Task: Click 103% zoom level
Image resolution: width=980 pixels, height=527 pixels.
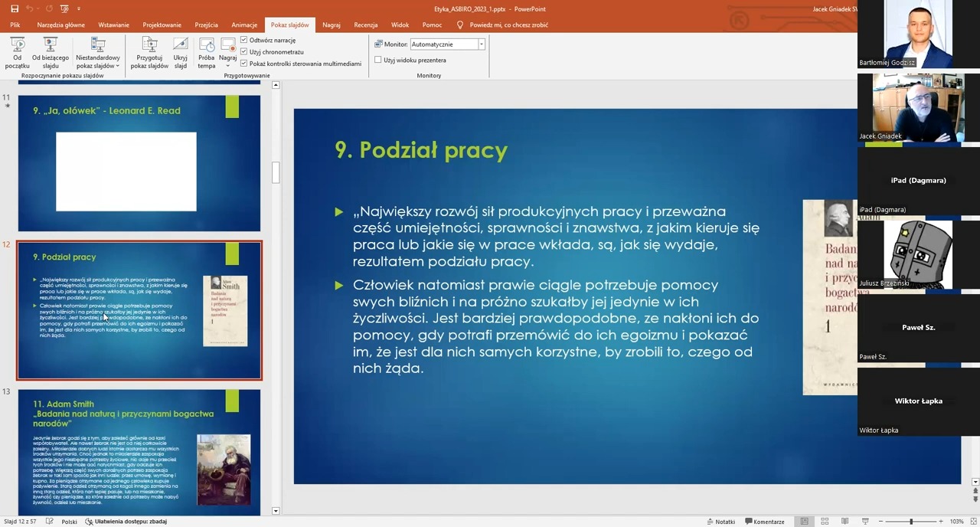Action: tap(956, 522)
